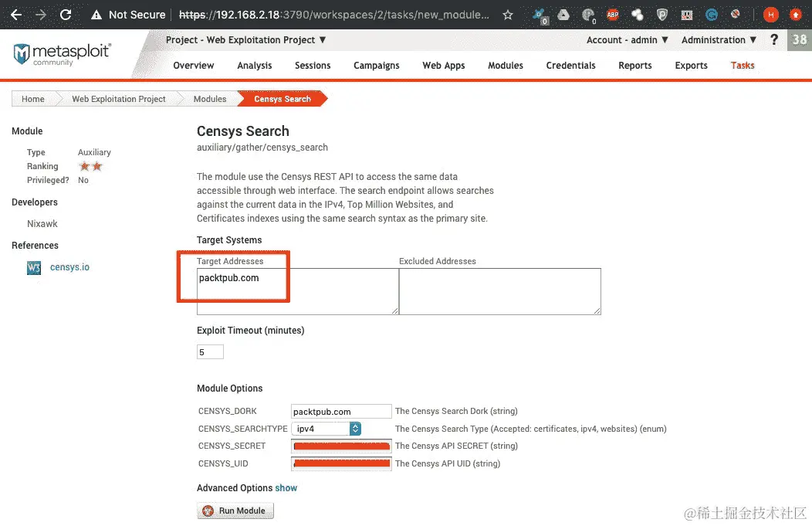Open notifications badge showing 38
Viewport: 812px width, 526px height.
[x=800, y=40]
